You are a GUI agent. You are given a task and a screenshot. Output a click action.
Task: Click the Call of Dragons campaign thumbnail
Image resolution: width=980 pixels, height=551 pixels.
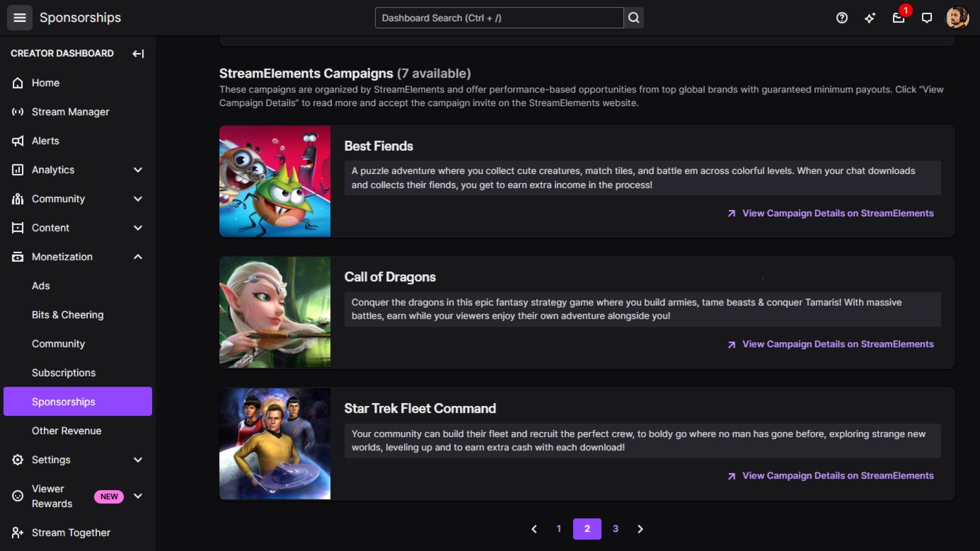click(275, 312)
